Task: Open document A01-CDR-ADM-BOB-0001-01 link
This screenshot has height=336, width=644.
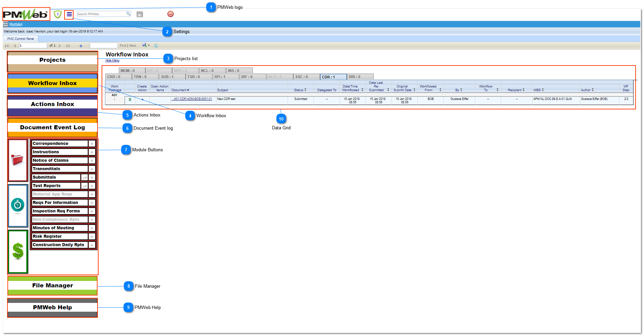Action: point(192,99)
